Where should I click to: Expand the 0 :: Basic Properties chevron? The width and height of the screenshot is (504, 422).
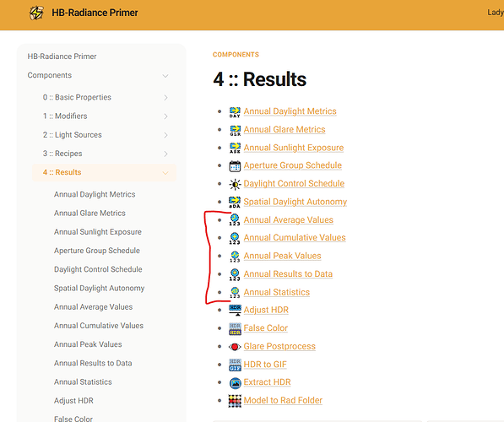click(165, 97)
